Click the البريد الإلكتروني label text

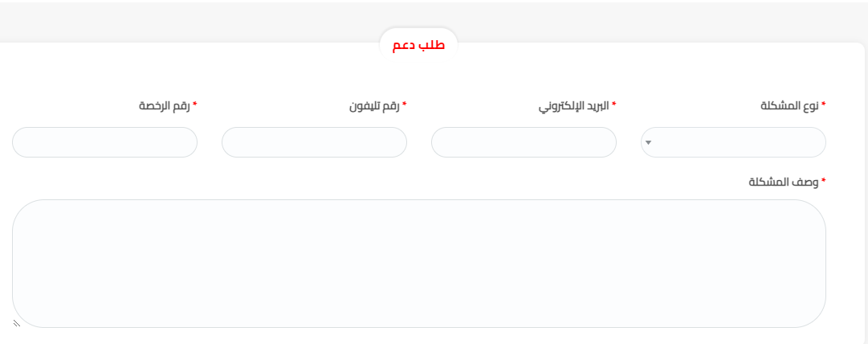[573, 105]
